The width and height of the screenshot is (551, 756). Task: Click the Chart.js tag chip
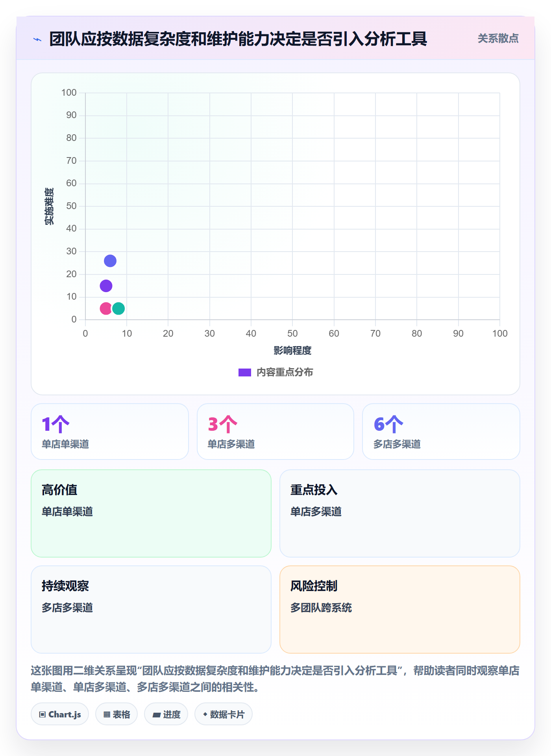[x=60, y=714]
